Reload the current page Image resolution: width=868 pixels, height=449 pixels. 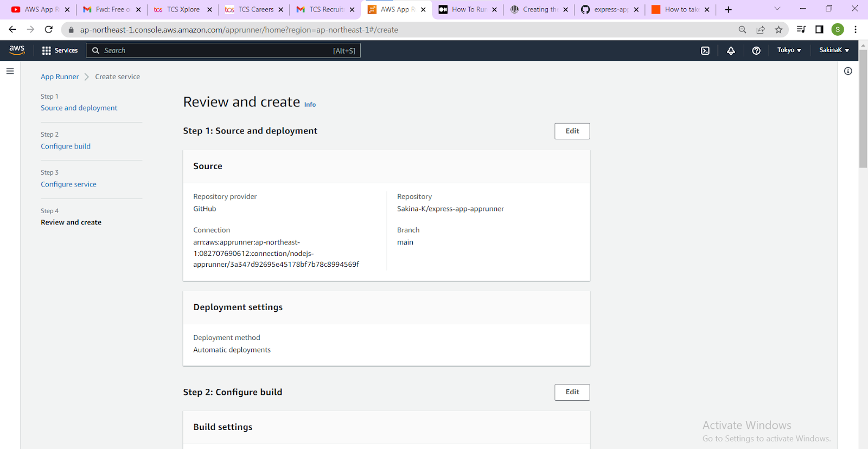(49, 30)
